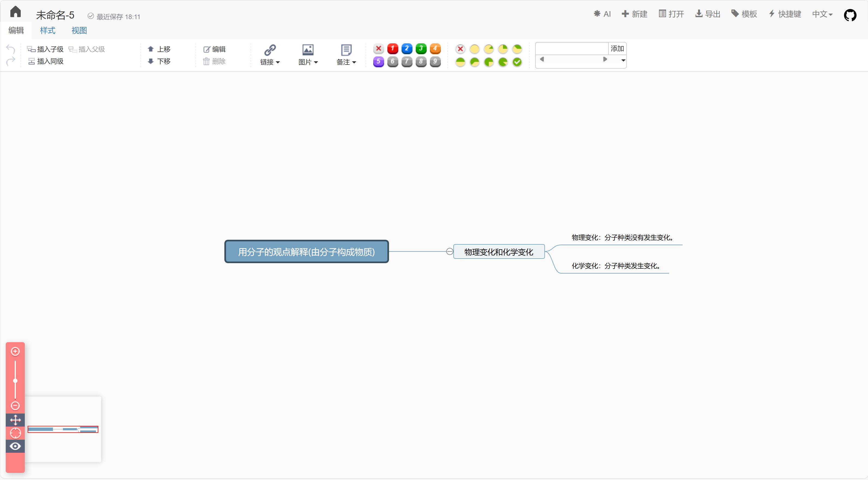Switch to the 视图 tab
Viewport: 868px width, 480px height.
pos(79,30)
